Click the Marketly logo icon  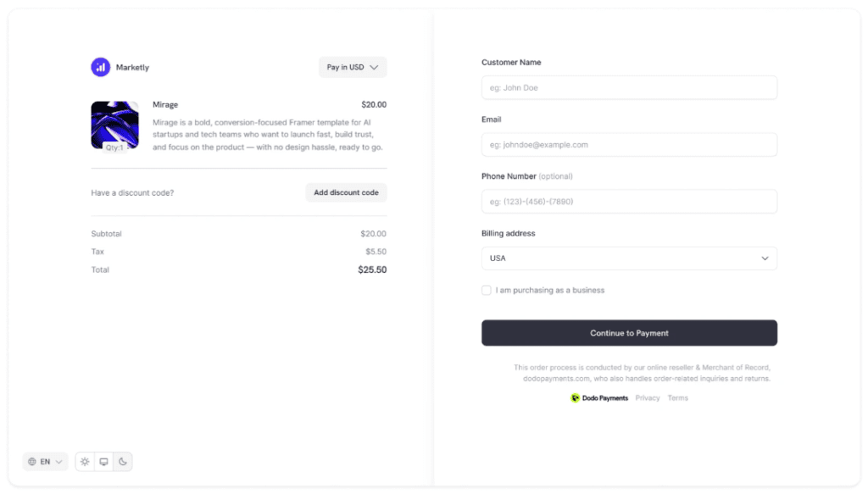[100, 67]
